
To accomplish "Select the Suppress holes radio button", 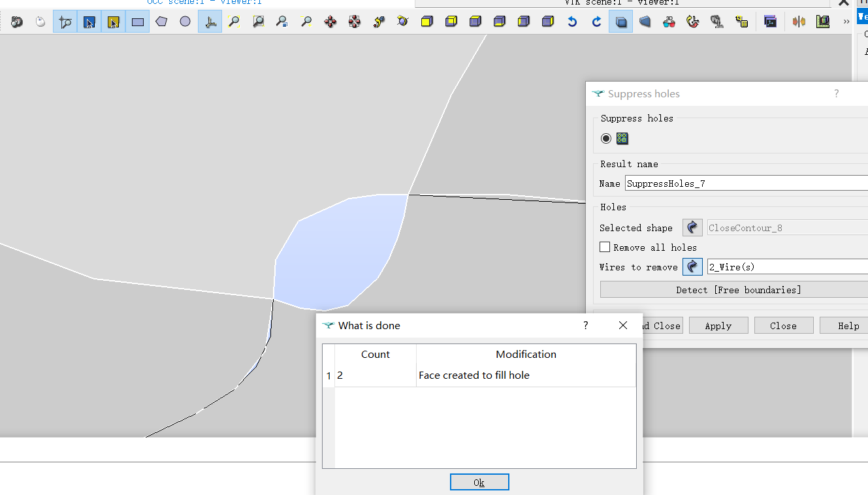I will (606, 138).
